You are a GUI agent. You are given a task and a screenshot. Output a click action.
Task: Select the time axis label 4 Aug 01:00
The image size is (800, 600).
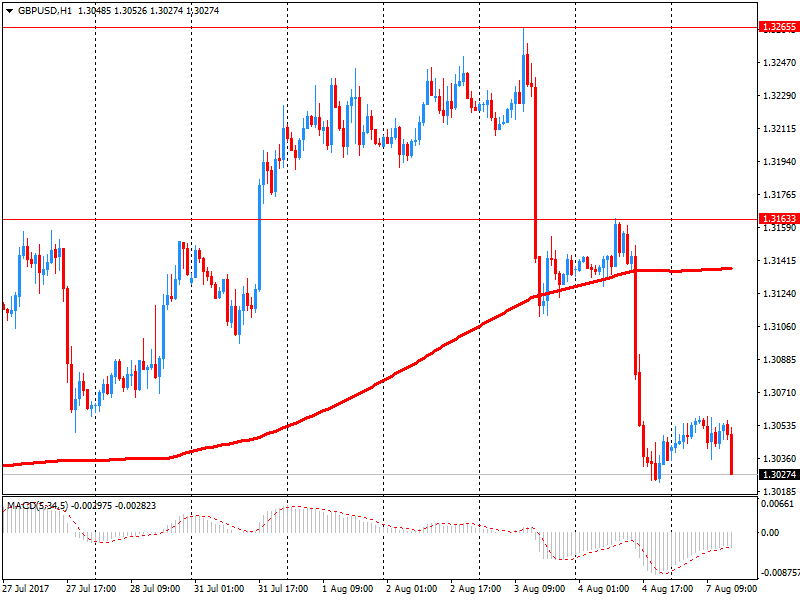[x=604, y=589]
